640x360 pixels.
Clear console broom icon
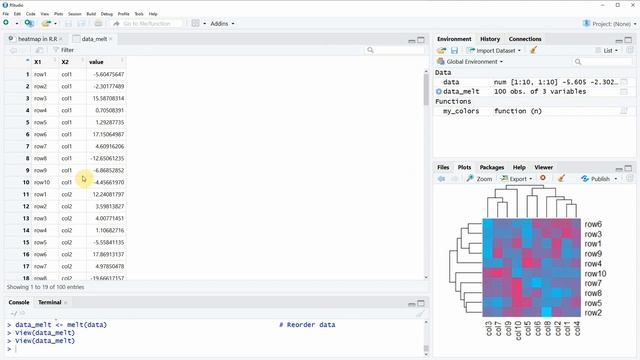pos(420,313)
